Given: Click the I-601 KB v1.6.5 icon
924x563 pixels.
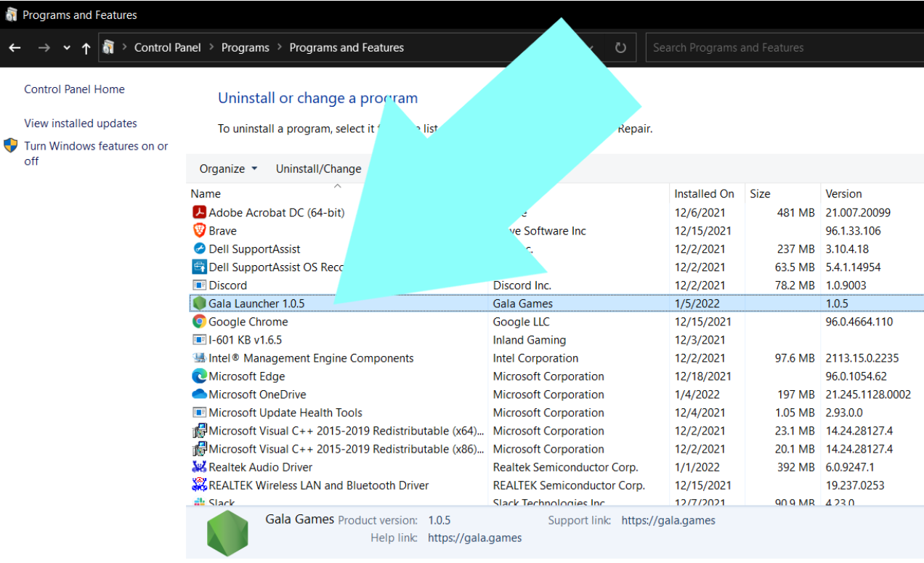Looking at the screenshot, I should (x=199, y=340).
